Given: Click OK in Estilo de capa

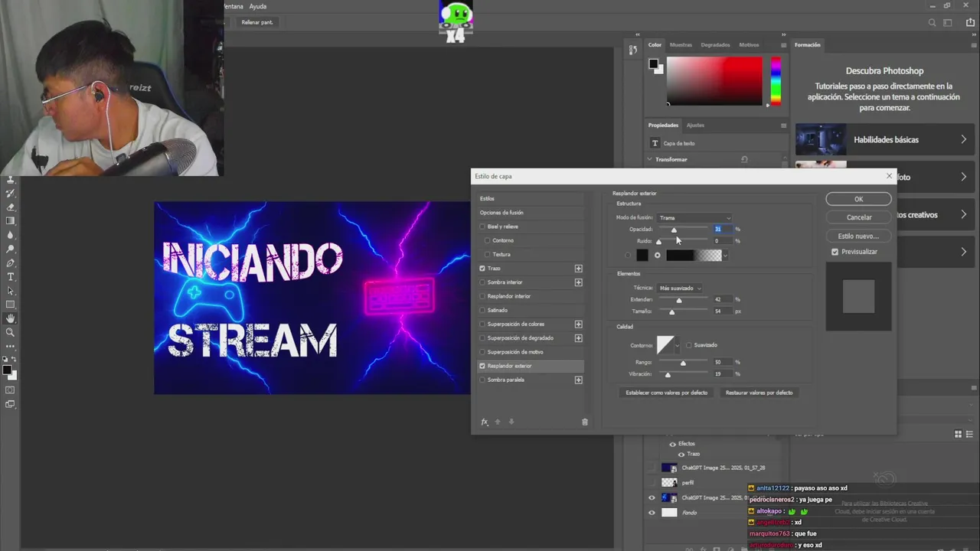Looking at the screenshot, I should pyautogui.click(x=858, y=199).
